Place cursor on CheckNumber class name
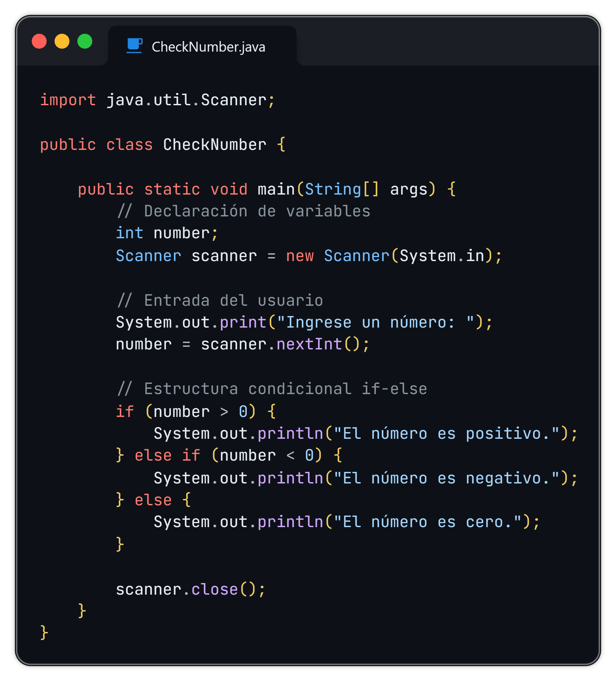The image size is (616, 681). 215,145
